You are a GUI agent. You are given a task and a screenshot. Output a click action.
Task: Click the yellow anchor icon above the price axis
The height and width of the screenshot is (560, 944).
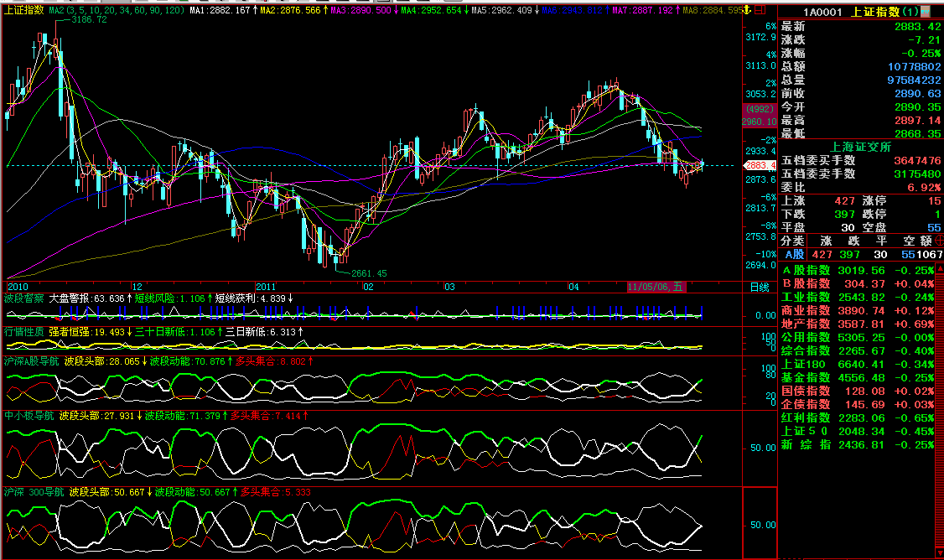747,10
